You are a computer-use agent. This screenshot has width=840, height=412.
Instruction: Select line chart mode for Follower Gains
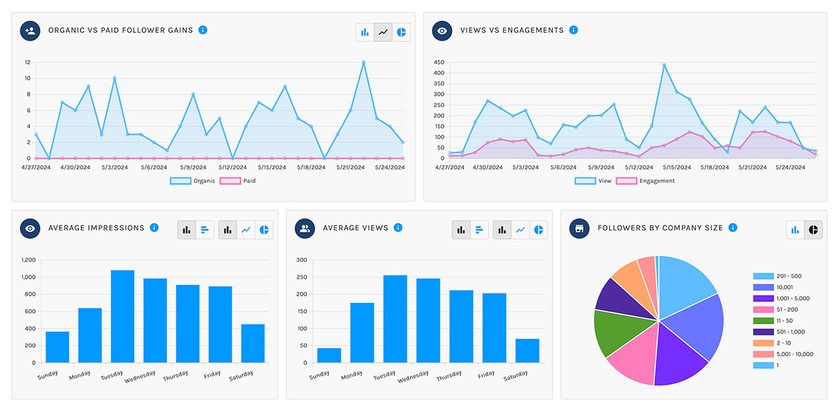(383, 32)
